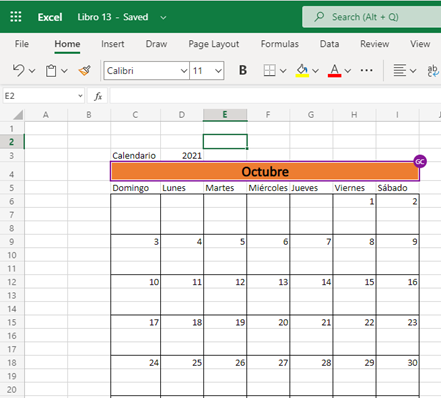Select the cell containing 2021
441x398 pixels.
coord(182,155)
